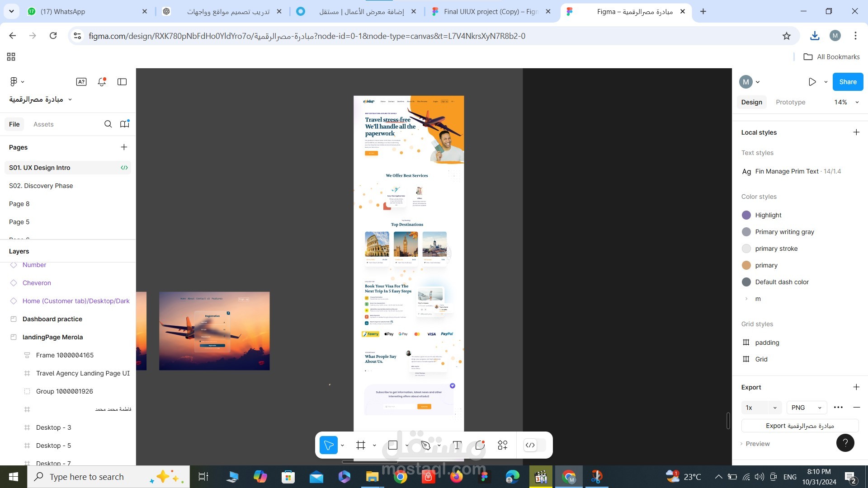Image resolution: width=868 pixels, height=488 pixels.
Task: Select Travel Agency Landing Page UI layer
Action: 83,373
